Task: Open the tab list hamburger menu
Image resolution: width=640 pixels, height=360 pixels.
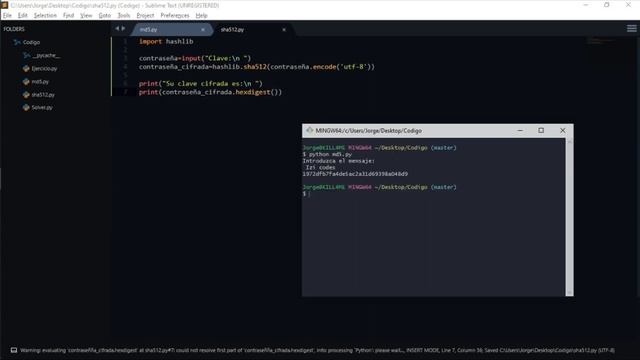Action: click(x=631, y=28)
